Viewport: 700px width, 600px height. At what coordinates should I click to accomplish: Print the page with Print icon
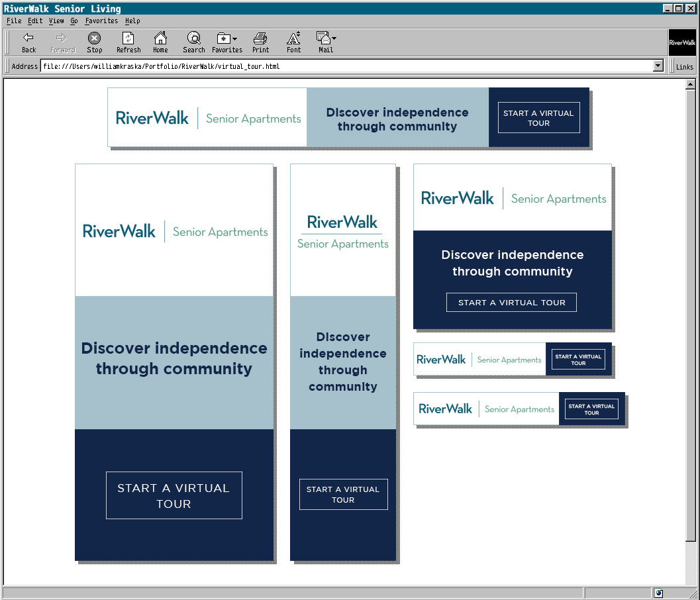(x=260, y=43)
